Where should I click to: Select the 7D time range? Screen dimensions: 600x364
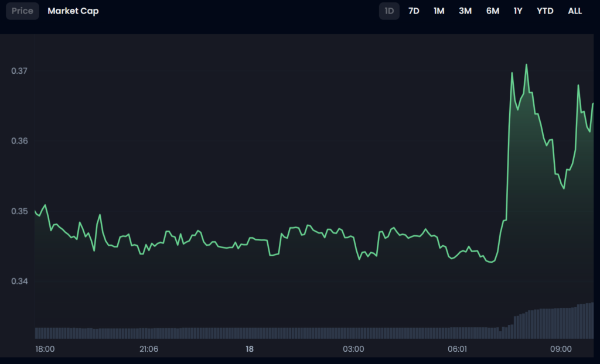(414, 11)
